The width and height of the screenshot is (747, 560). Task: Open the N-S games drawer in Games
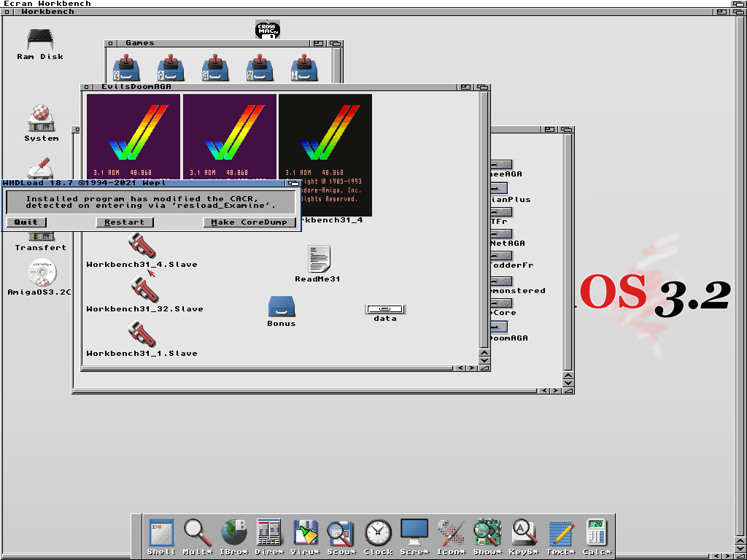[260, 67]
